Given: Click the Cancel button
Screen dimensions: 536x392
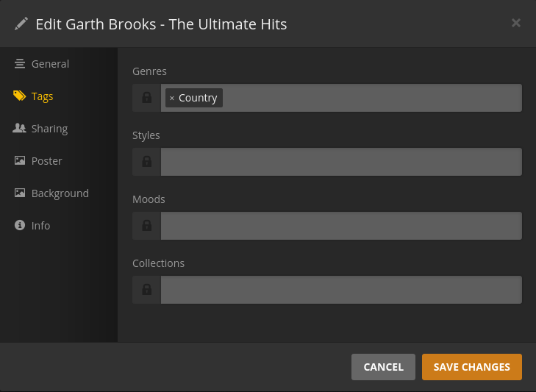Looking at the screenshot, I should 383,367.
